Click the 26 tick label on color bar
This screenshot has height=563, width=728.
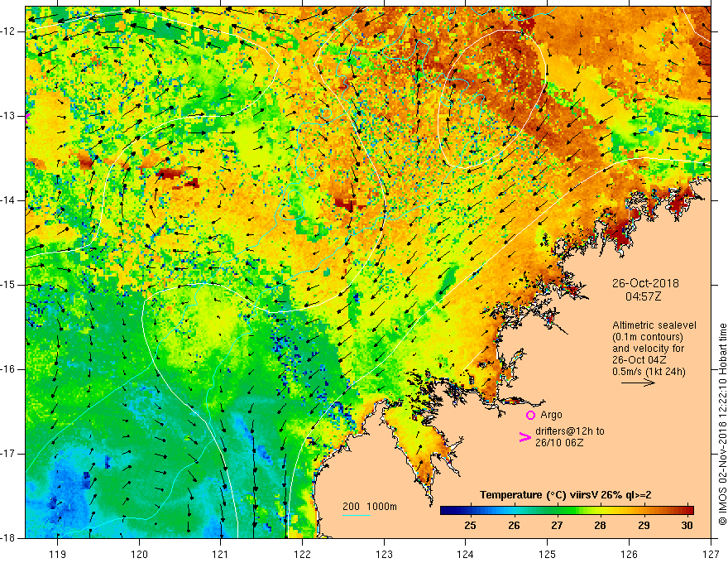pos(514,526)
